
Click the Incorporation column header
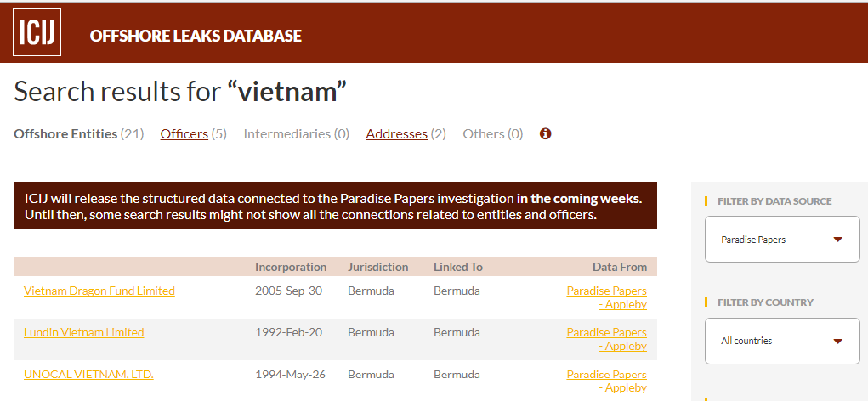(291, 267)
